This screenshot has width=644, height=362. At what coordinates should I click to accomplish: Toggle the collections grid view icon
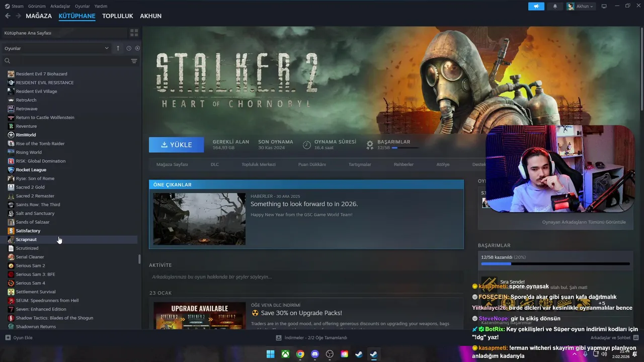[x=134, y=33]
